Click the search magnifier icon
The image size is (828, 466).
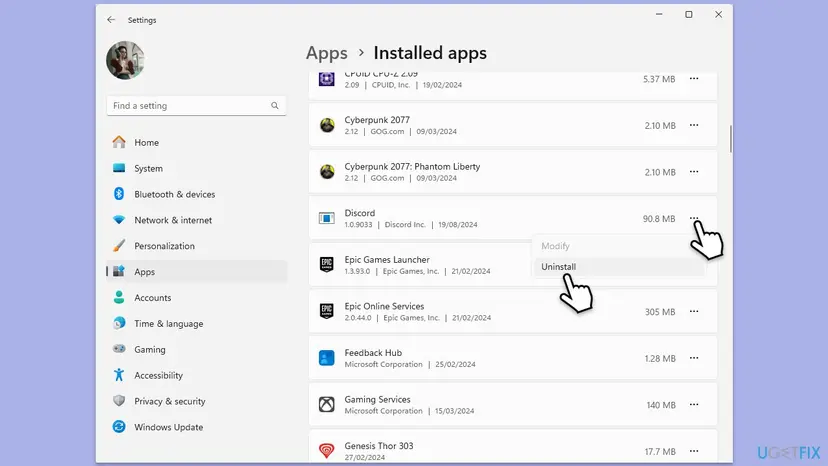275,106
